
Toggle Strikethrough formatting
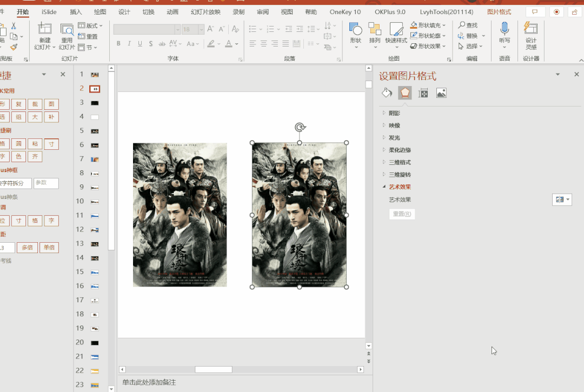pos(162,44)
